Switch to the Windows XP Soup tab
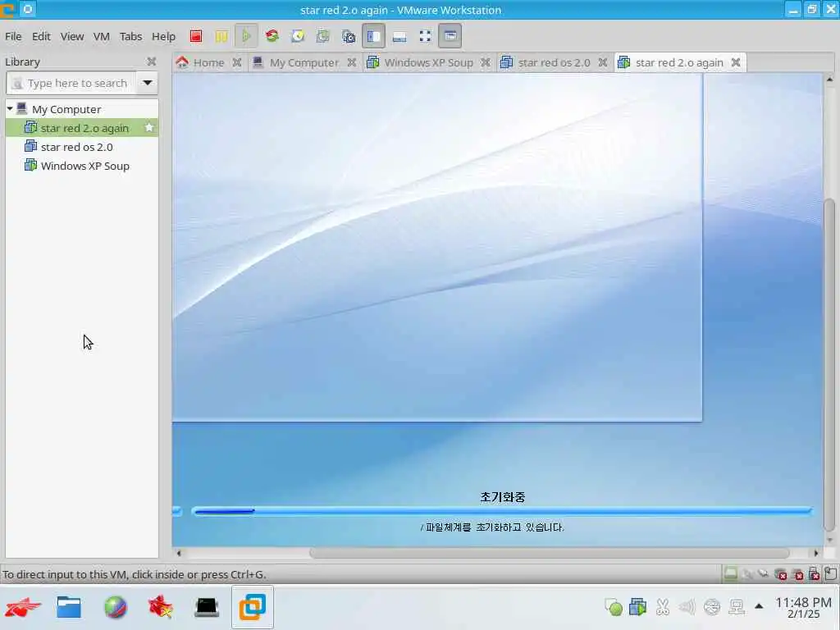This screenshot has height=630, width=840. tap(428, 62)
